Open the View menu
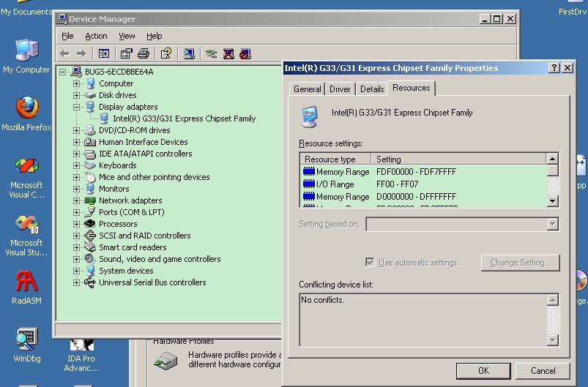The image size is (588, 387). click(x=127, y=36)
